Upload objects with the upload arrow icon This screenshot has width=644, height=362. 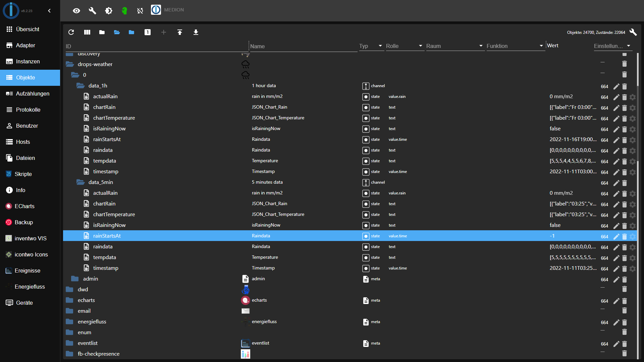pos(180,32)
